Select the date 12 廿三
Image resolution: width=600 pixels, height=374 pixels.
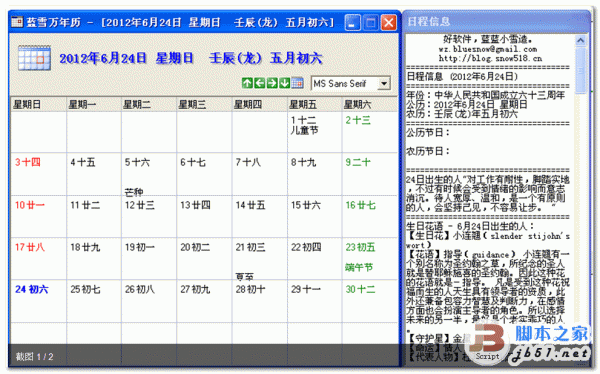[x=149, y=217]
